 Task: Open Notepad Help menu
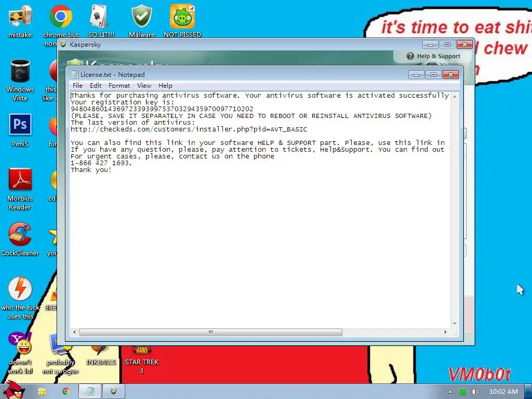(x=165, y=86)
